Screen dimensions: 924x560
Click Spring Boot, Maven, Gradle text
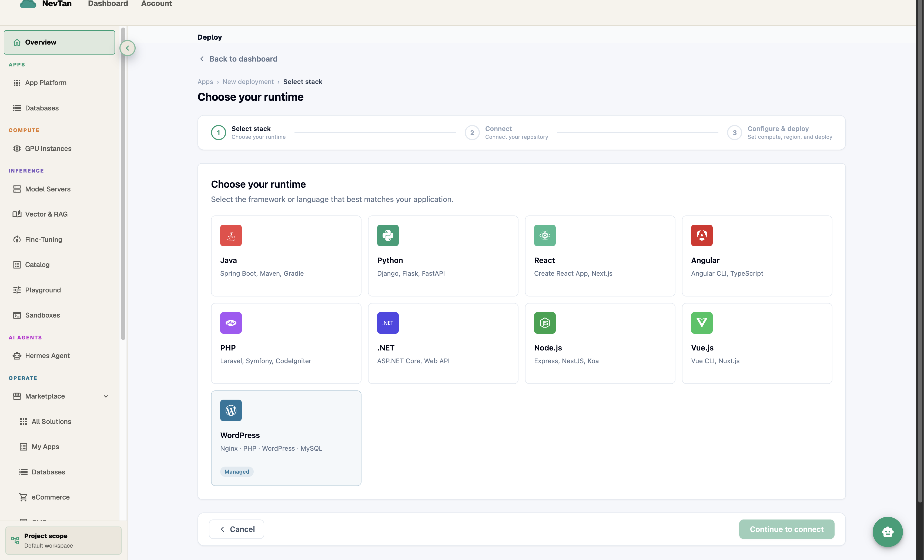tap(262, 273)
